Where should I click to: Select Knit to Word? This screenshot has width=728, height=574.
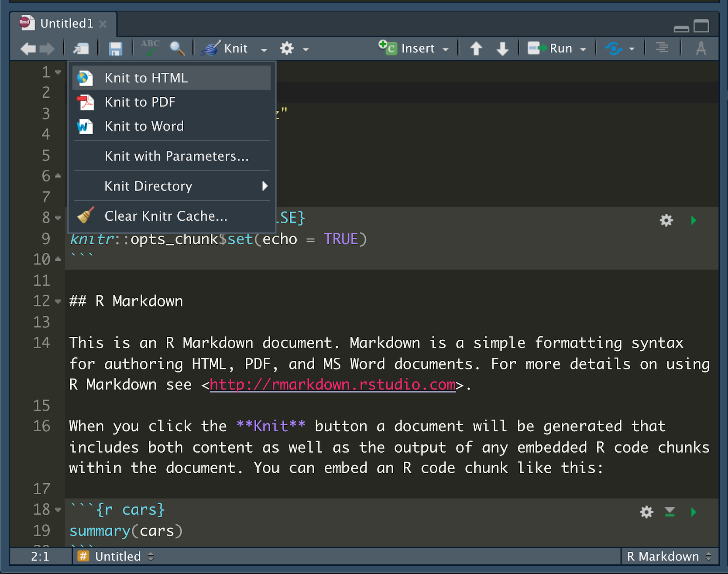click(x=144, y=126)
